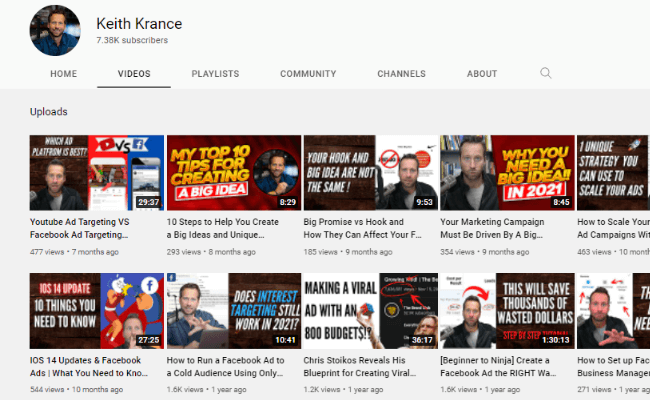View the ABOUT tab
Viewport: 650px width, 400px height.
coord(482,74)
